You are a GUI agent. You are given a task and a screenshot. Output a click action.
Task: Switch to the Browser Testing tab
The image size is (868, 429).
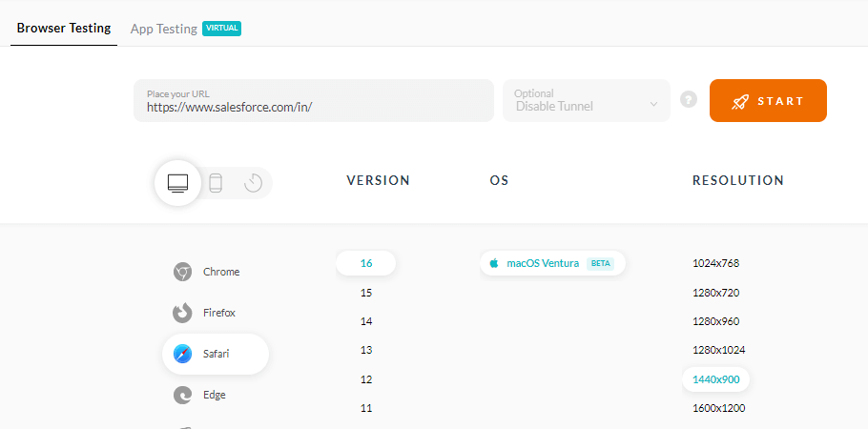(x=64, y=29)
